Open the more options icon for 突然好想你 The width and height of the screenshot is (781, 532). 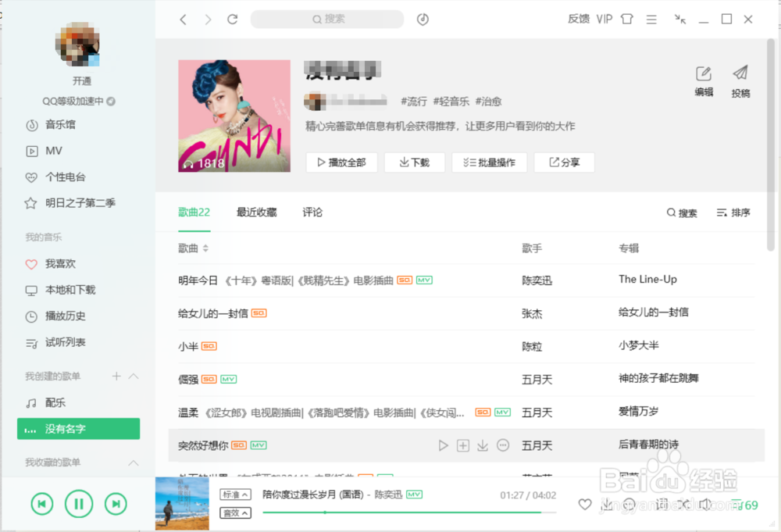502,445
